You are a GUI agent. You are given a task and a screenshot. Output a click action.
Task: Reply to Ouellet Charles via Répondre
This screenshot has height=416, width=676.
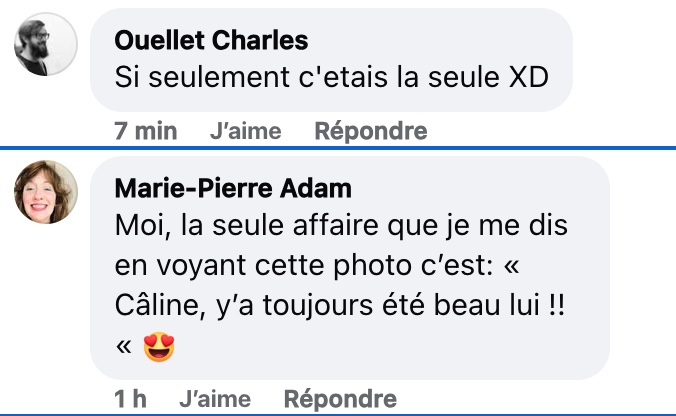pyautogui.click(x=371, y=131)
